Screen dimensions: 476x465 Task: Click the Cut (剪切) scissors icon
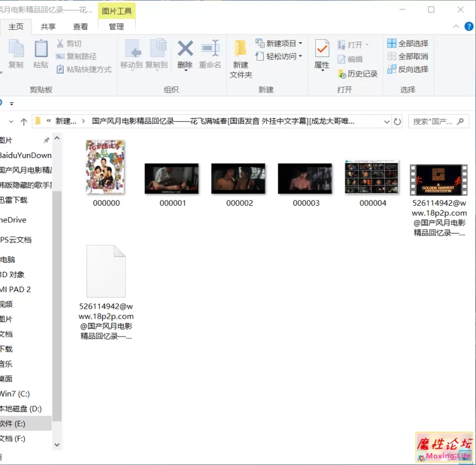click(x=60, y=43)
